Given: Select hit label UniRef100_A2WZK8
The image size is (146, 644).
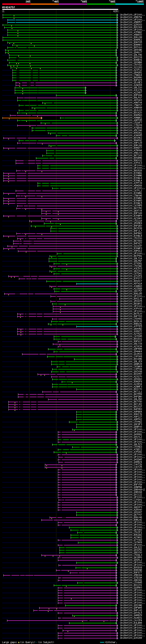Looking at the screenshot, I should 131,85.
